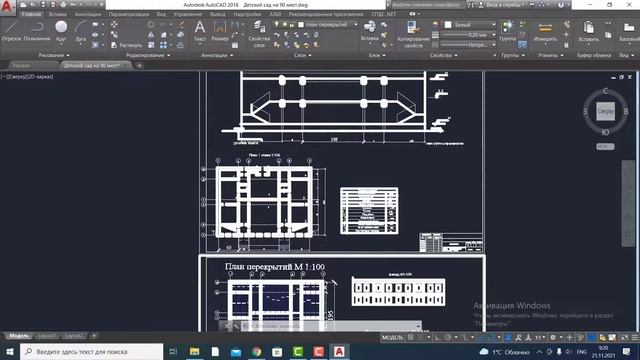Expand the Редактирование panel
The height and width of the screenshot is (360, 640).
click(148, 55)
